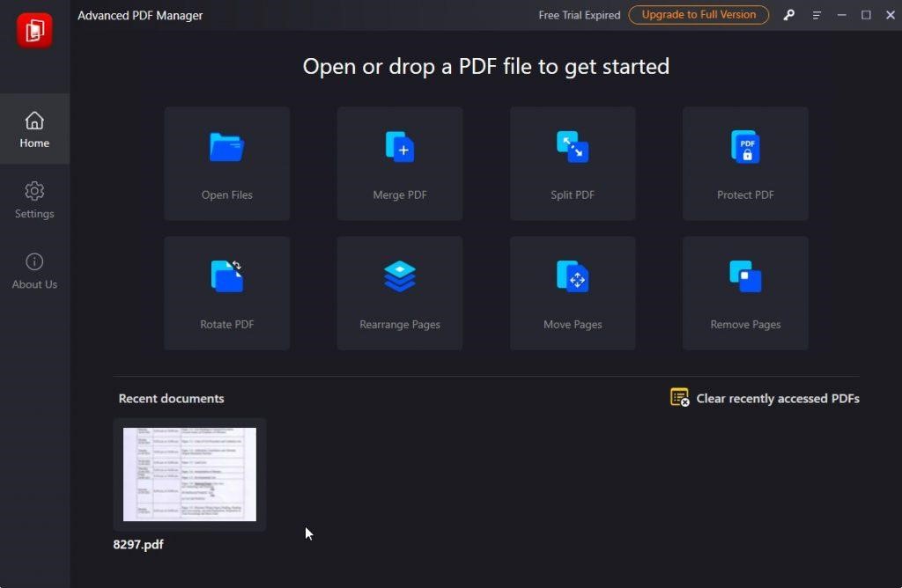
Task: Switch to the Home sidebar section
Action: (34, 129)
